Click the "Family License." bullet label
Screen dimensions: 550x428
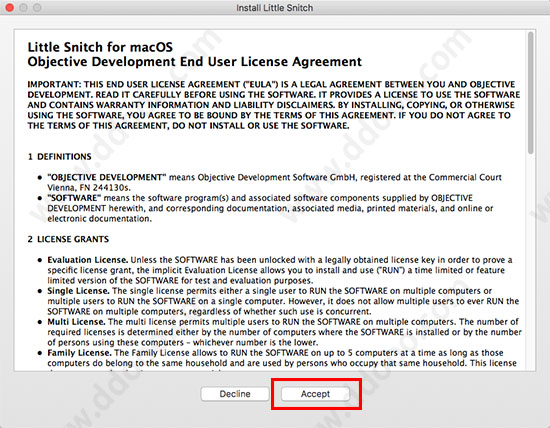(79, 353)
